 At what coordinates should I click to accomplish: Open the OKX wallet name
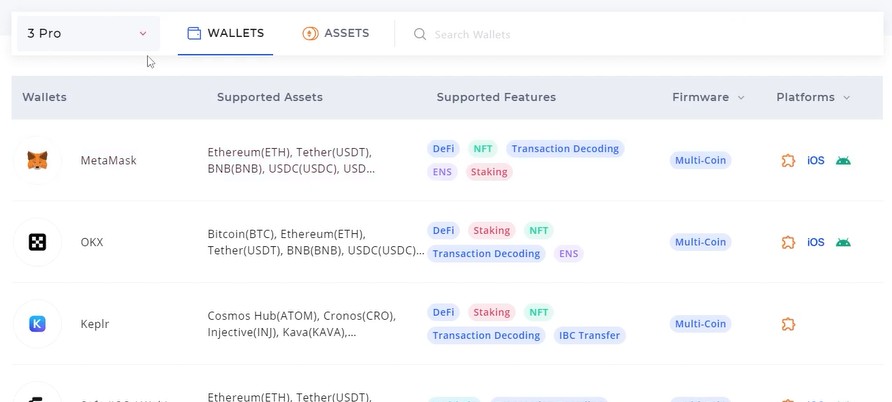click(92, 242)
